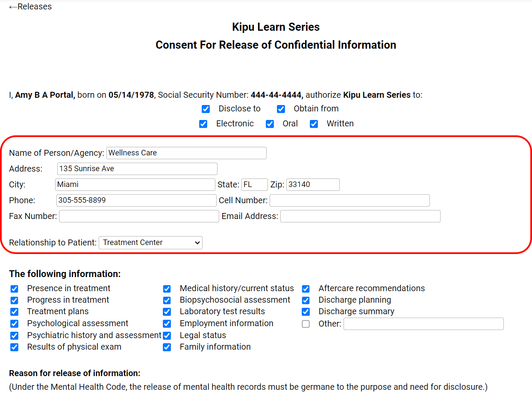Click the Name of Person/Agency field

click(x=186, y=153)
